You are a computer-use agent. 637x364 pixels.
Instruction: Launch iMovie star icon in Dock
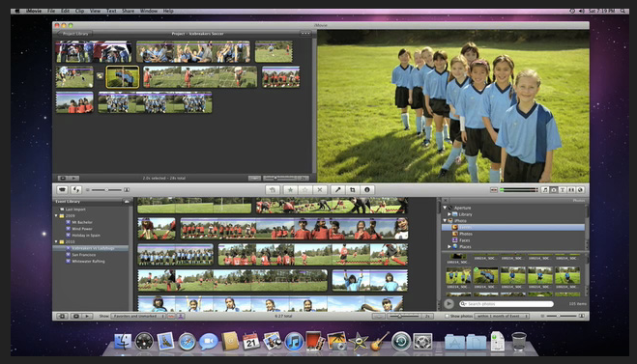pyautogui.click(x=359, y=341)
